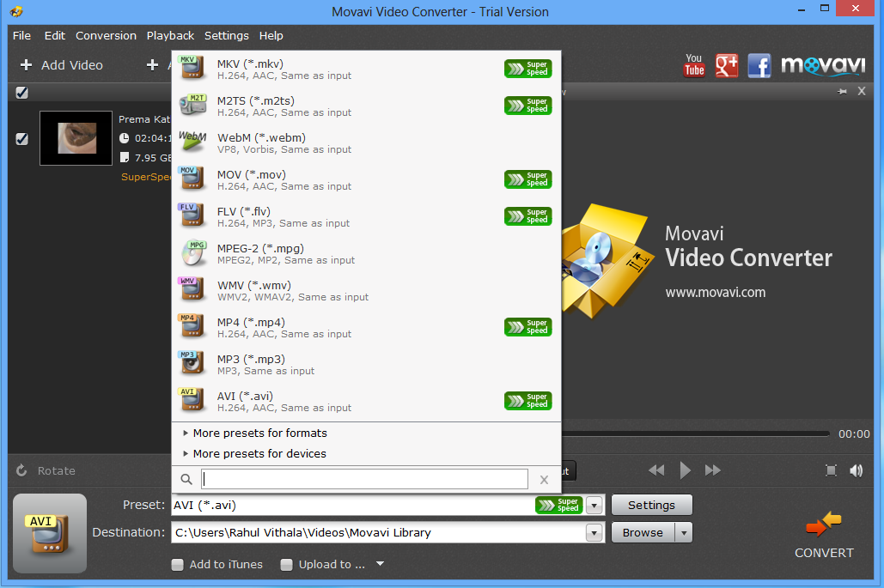Viewport: 884px width, 588px height.
Task: Click the playback progress slider
Action: click(x=696, y=433)
